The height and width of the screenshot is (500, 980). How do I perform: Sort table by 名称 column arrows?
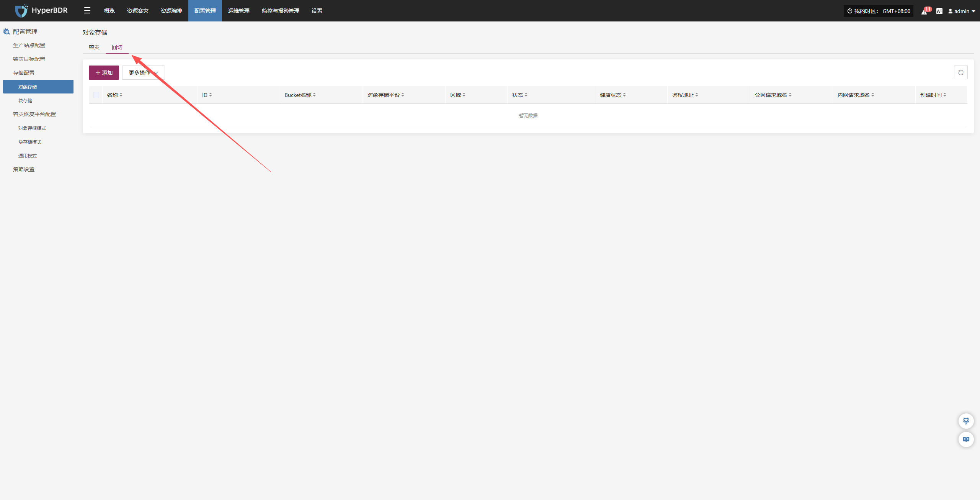(x=121, y=95)
